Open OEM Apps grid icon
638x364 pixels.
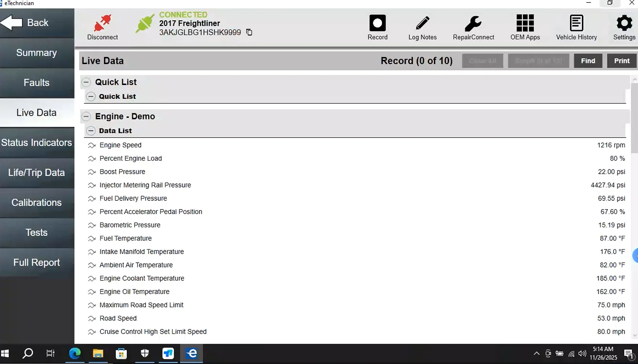pos(525,23)
